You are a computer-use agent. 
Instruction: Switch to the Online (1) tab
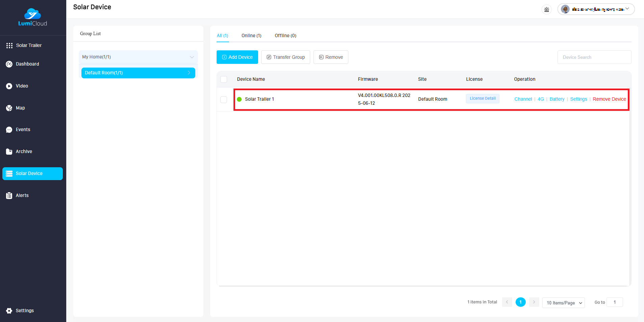251,36
